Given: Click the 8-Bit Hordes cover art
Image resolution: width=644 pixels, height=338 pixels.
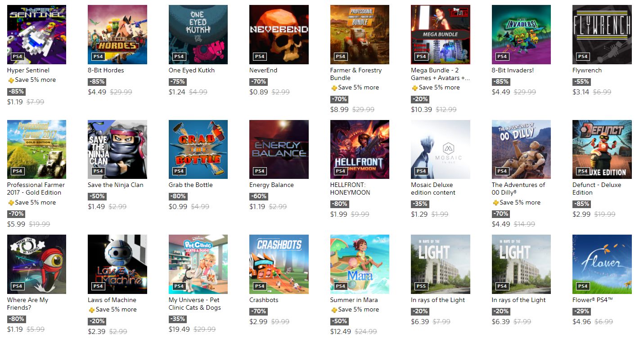Looking at the screenshot, I should click(117, 35).
